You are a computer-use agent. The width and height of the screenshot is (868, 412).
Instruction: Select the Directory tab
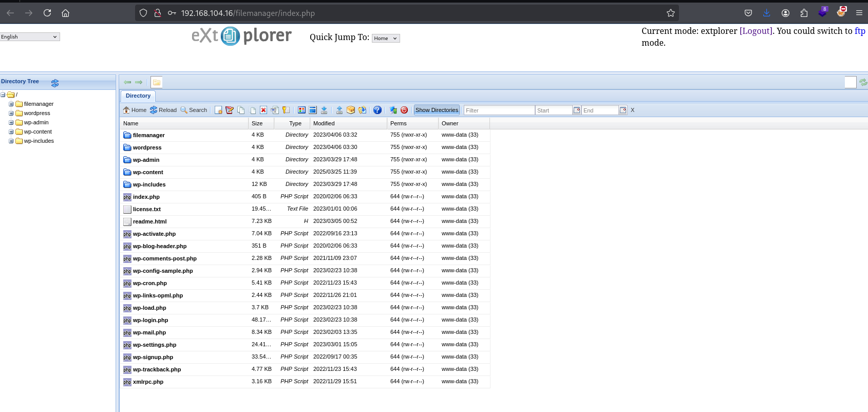coord(138,96)
